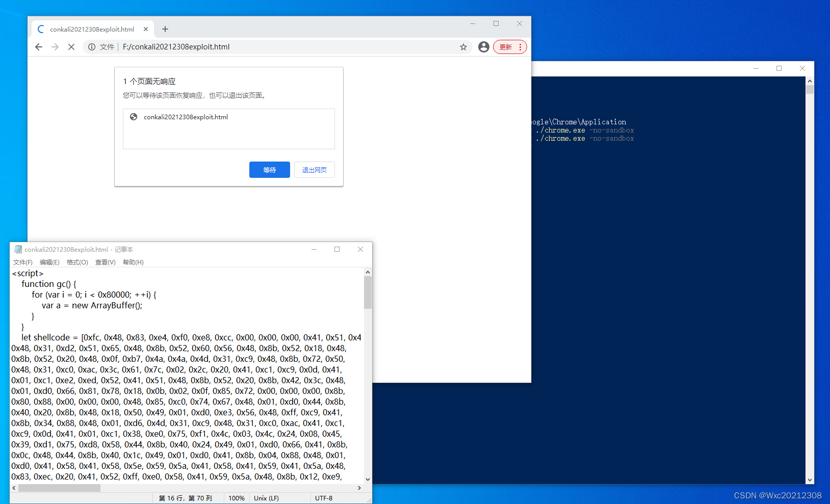This screenshot has width=830, height=504.
Task: Maximize the PowerShell window
Action: coord(779,68)
